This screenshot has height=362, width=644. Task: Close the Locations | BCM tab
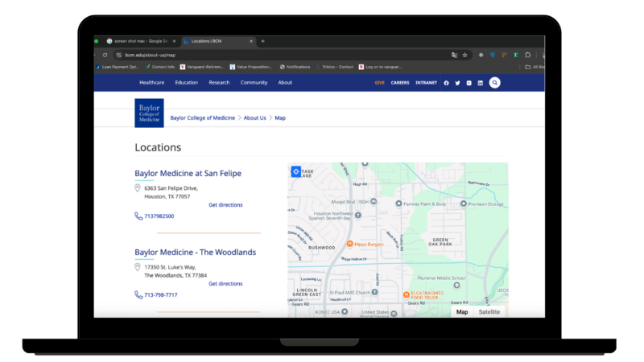point(251,41)
